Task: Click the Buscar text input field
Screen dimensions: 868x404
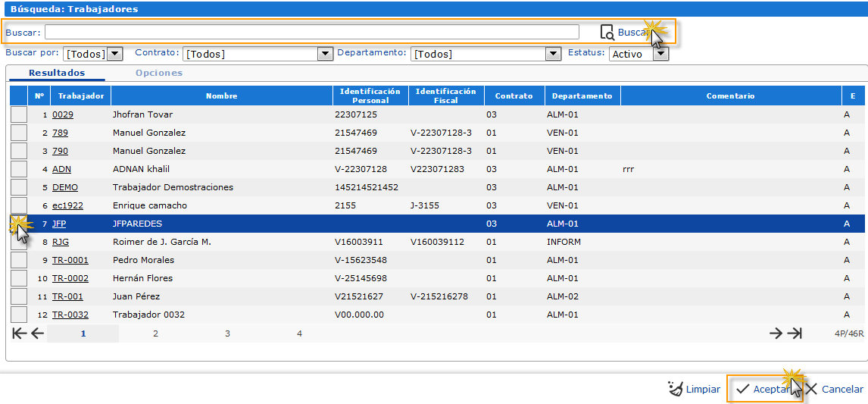Action: tap(311, 32)
